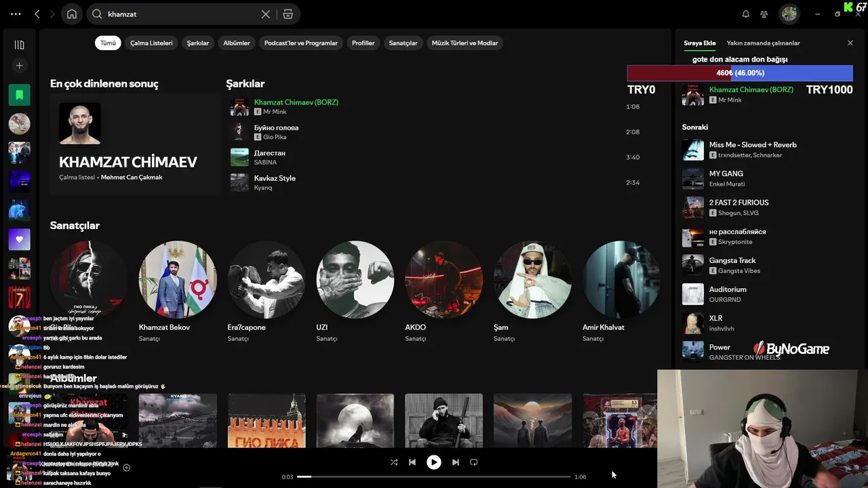
Task: Skip to the next track
Action: pos(455,462)
